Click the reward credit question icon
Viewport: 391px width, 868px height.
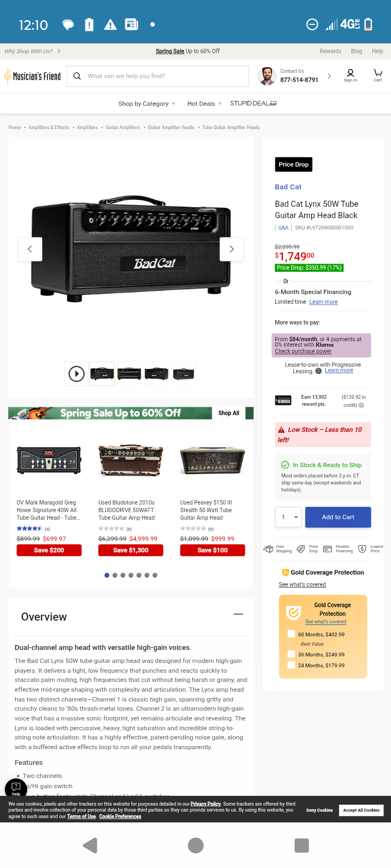tap(361, 405)
